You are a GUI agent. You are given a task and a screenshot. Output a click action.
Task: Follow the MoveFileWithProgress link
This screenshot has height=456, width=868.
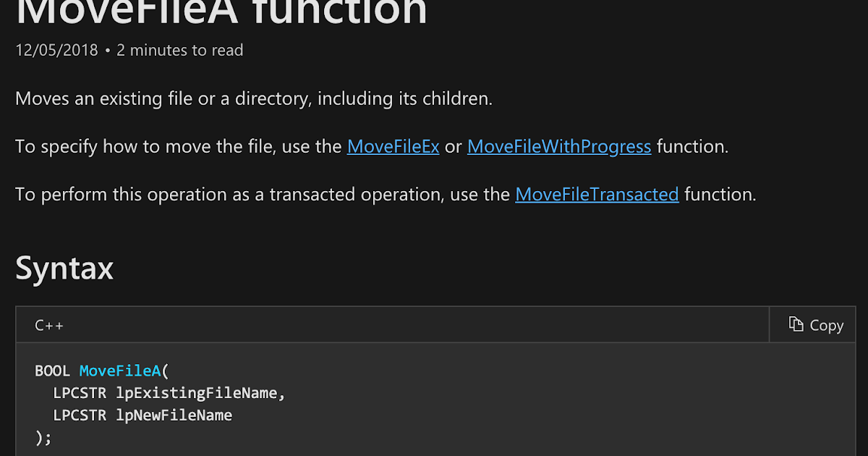click(559, 146)
